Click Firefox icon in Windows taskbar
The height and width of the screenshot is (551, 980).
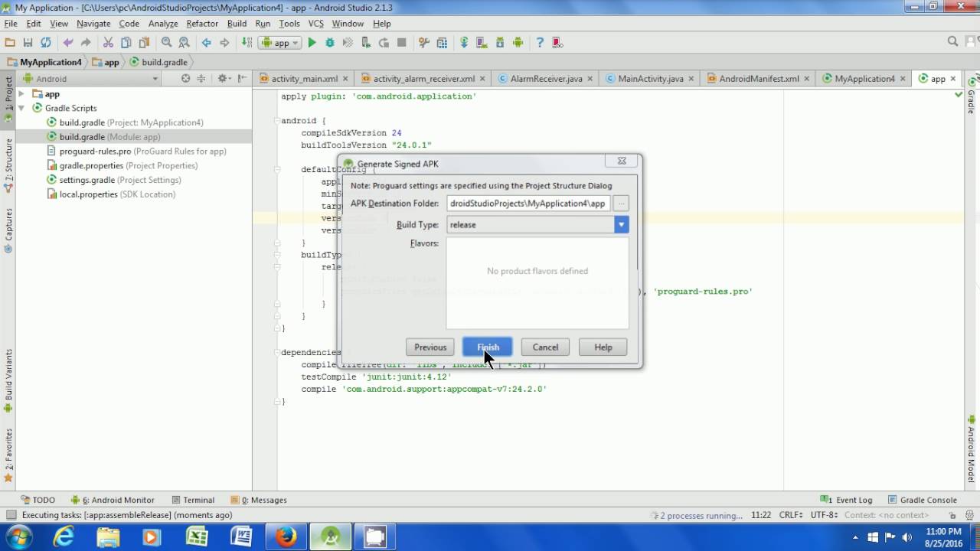coord(286,537)
